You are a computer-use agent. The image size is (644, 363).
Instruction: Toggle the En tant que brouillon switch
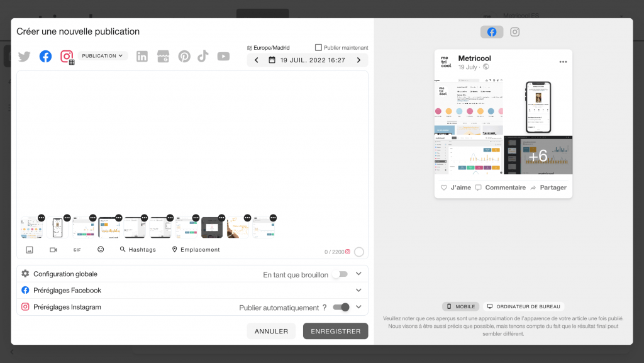point(340,274)
